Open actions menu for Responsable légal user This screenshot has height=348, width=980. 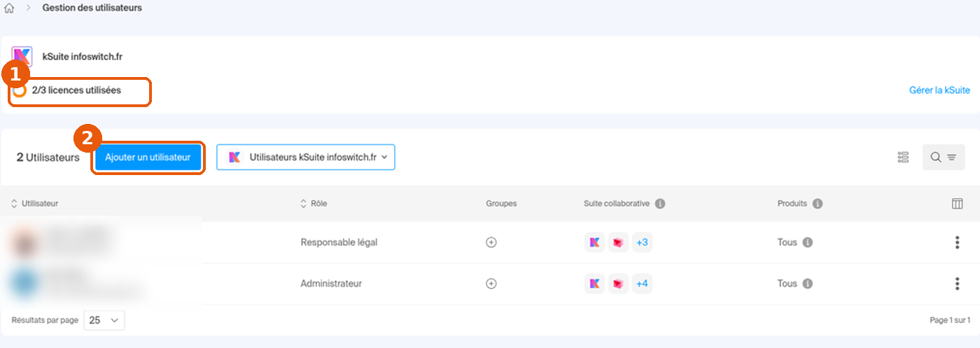(x=957, y=242)
